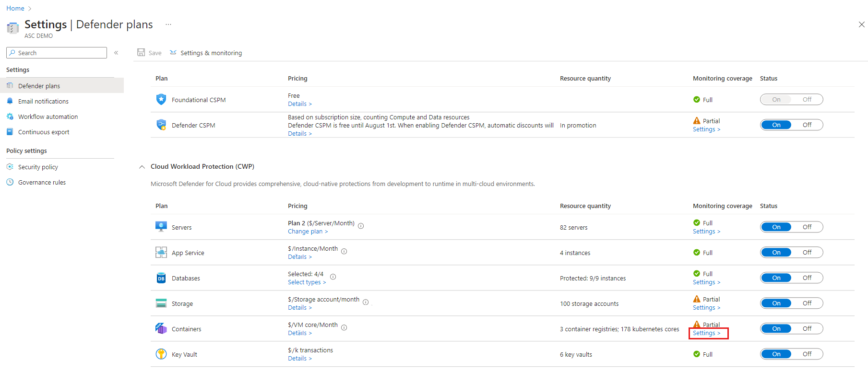Click the Foundational CSPM shield icon
Viewport: 868px width, 372px height.
tap(161, 99)
